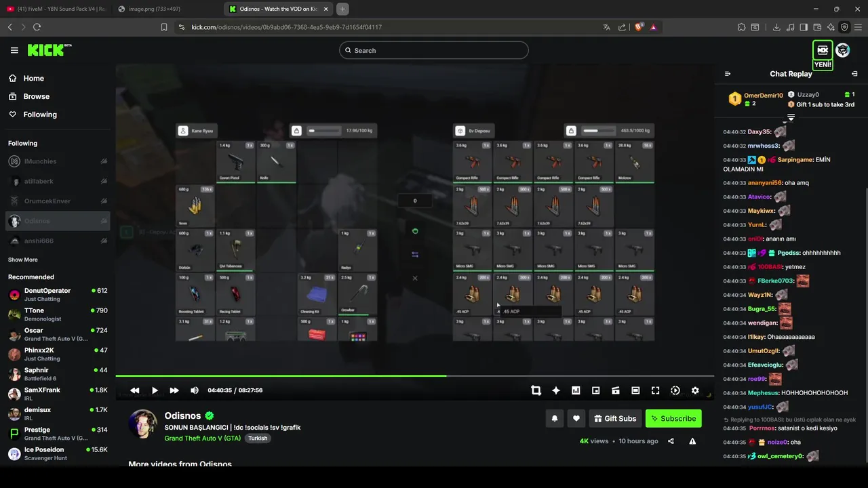Click the translate page icon
868x488 pixels.
606,27
